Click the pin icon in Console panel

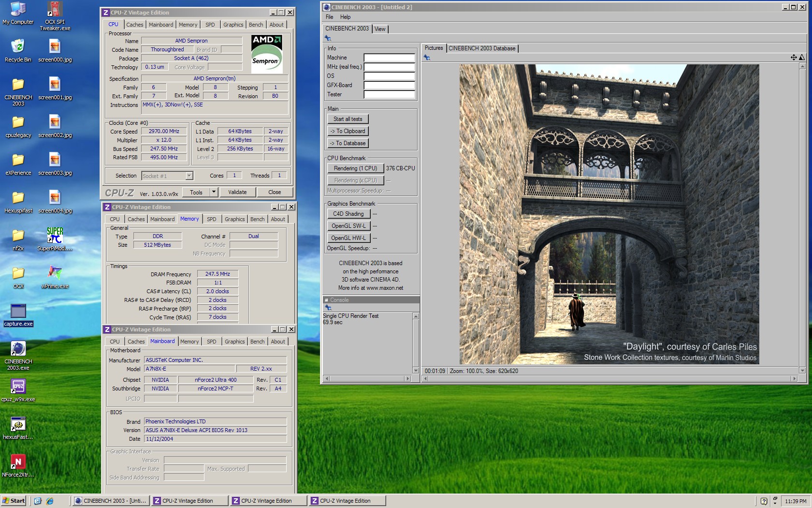(x=328, y=308)
